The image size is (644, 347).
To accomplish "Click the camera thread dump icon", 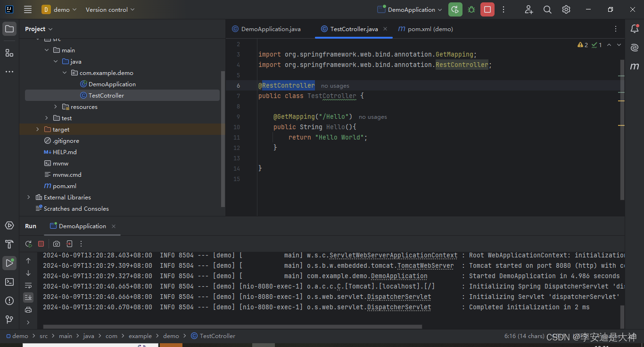I will point(57,244).
